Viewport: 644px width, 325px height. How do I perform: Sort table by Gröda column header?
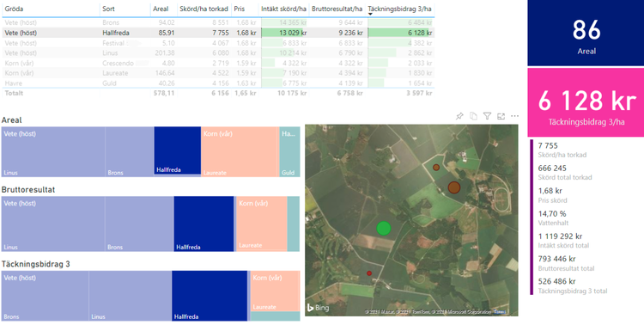(x=14, y=9)
